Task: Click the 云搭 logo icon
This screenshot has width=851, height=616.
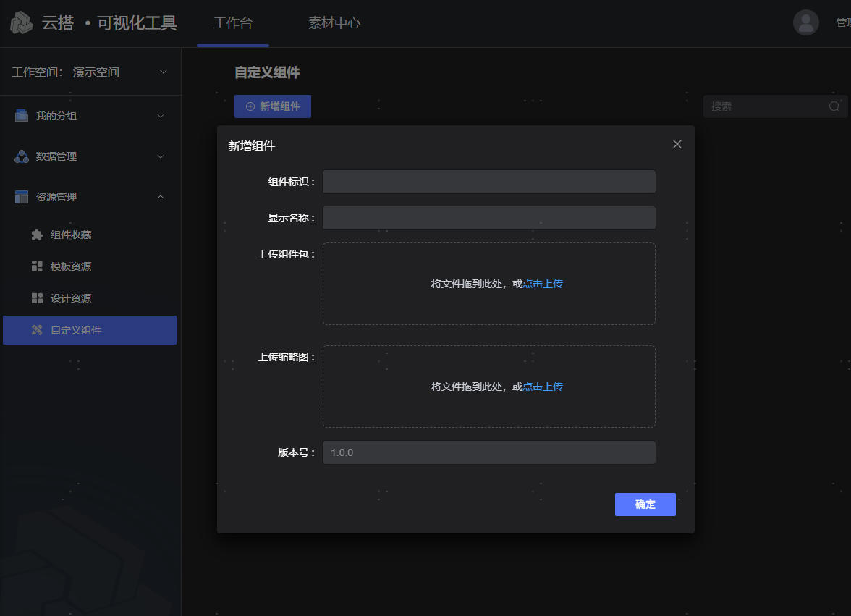Action: [x=22, y=22]
